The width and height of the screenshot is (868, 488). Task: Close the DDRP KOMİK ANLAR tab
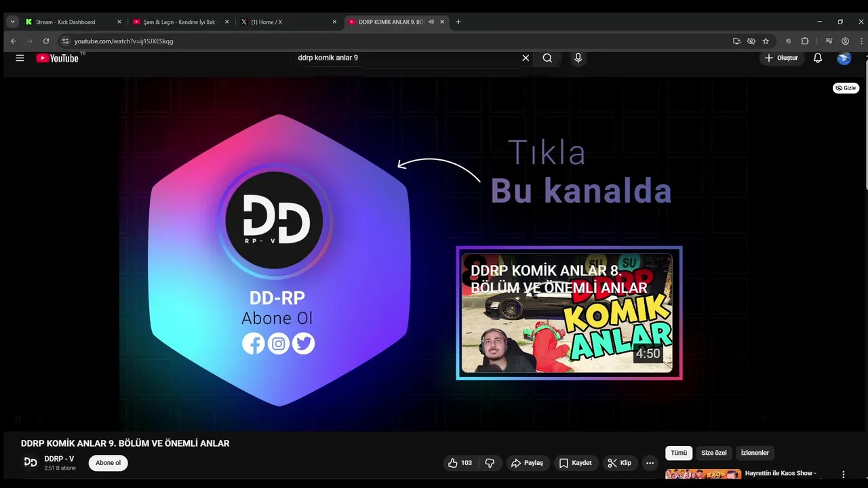tap(442, 22)
